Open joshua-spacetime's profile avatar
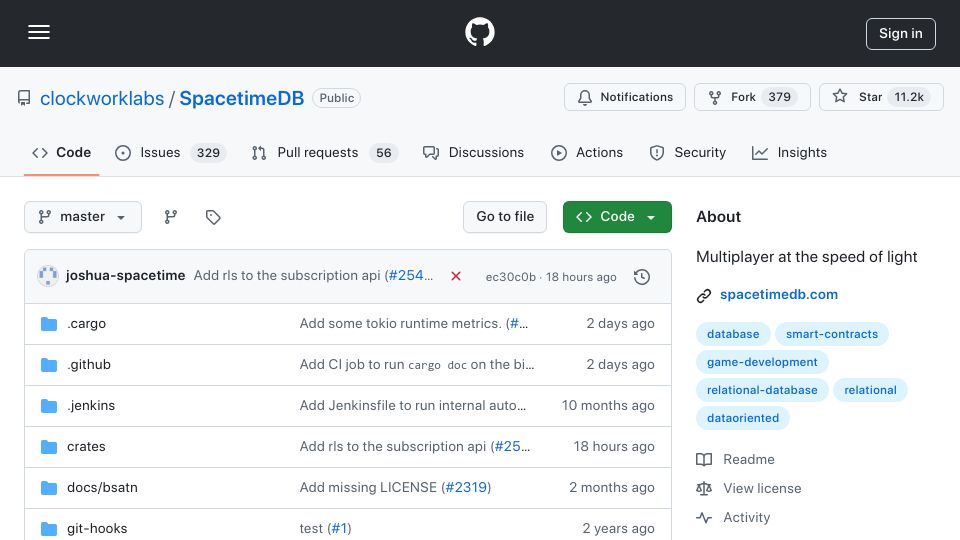 [48, 276]
